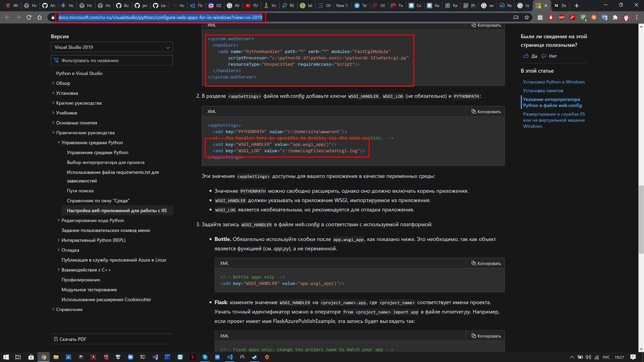The height and width of the screenshot is (362, 644).
Task: Open Adblock Plus extension icon
Action: (561, 17)
